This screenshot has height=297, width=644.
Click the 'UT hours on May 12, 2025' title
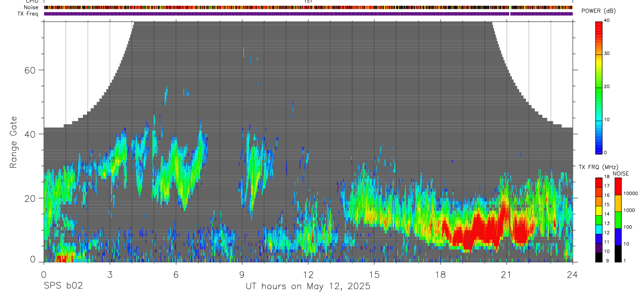[308, 287]
